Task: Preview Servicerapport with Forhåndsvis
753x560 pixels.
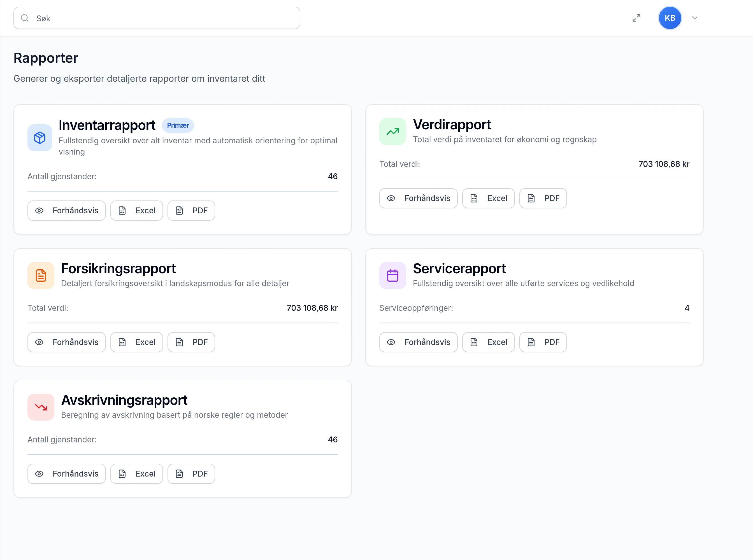Action: coord(418,342)
